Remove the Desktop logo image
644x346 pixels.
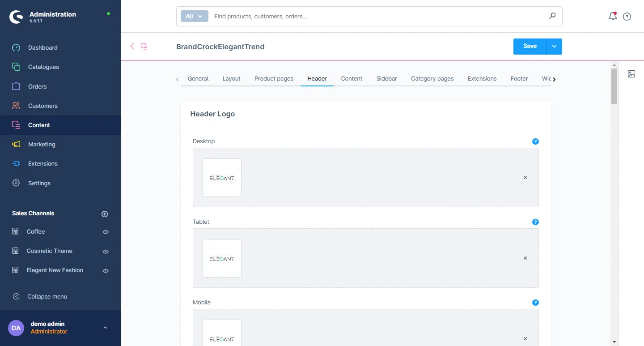(525, 178)
